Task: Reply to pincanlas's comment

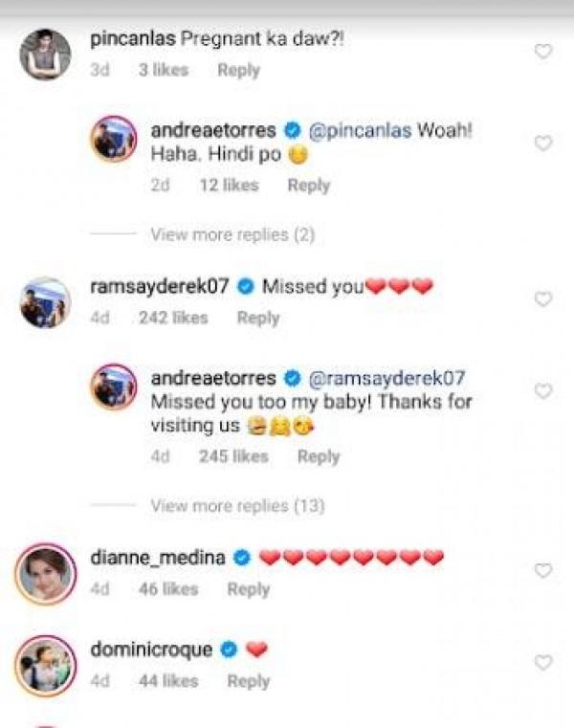Action: tap(239, 70)
